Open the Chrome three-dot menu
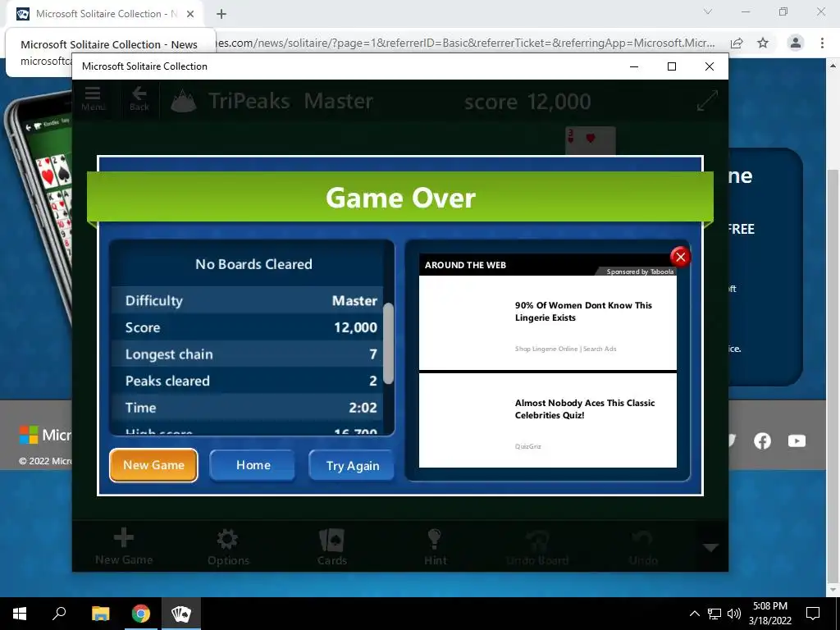 click(x=822, y=43)
